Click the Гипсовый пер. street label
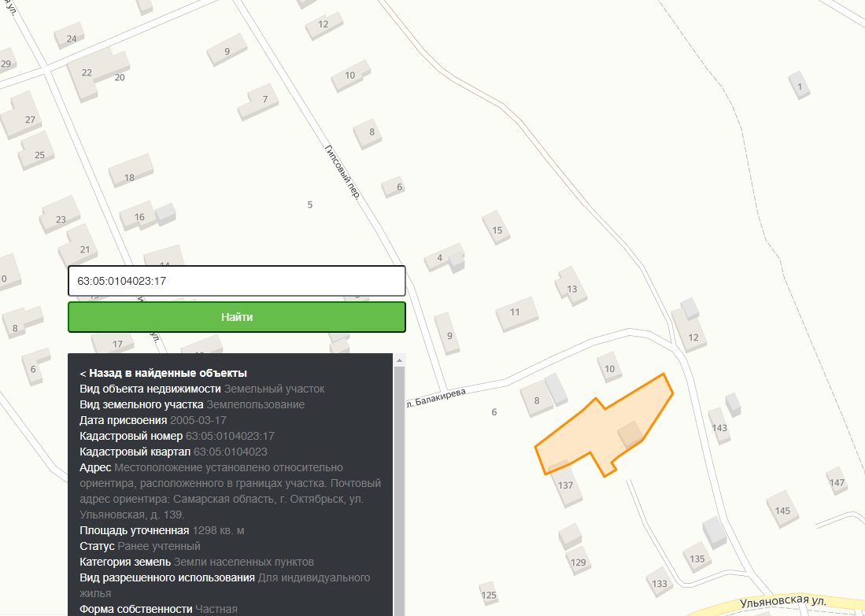 click(x=342, y=172)
